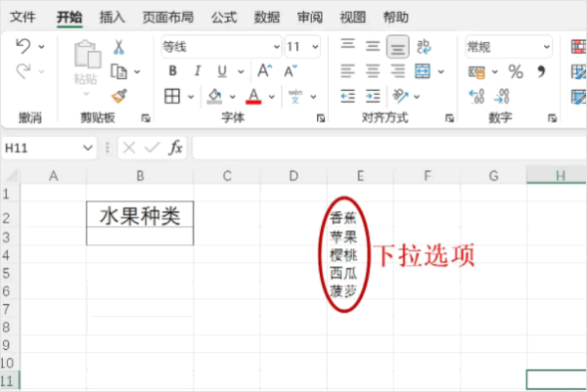Apply percent style
This screenshot has height=392, width=587.
pos(516,71)
